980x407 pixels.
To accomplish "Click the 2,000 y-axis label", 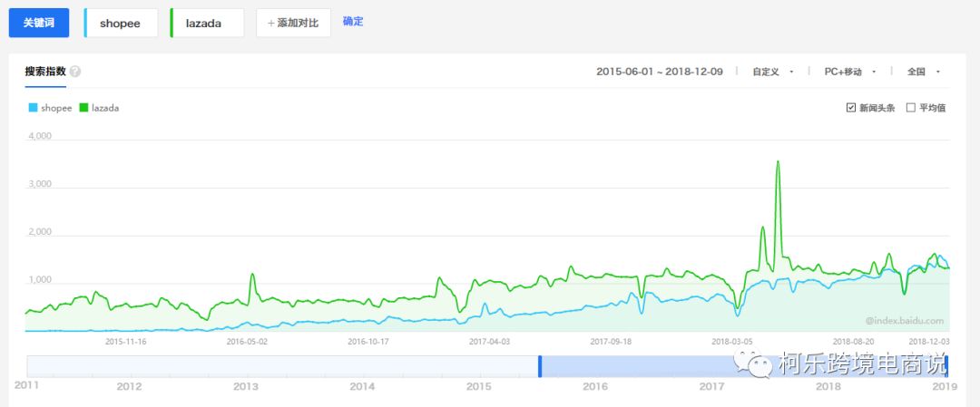I will pos(39,232).
